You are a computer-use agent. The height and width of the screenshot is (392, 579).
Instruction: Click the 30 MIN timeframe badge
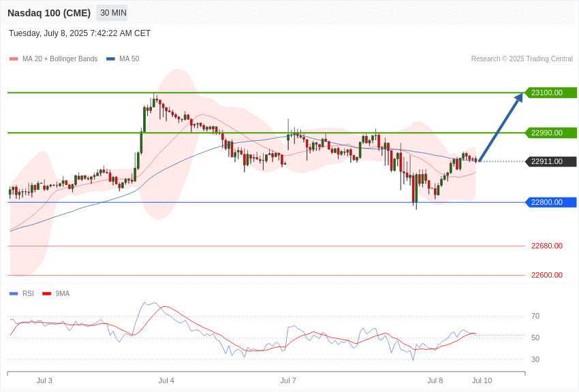pos(112,13)
